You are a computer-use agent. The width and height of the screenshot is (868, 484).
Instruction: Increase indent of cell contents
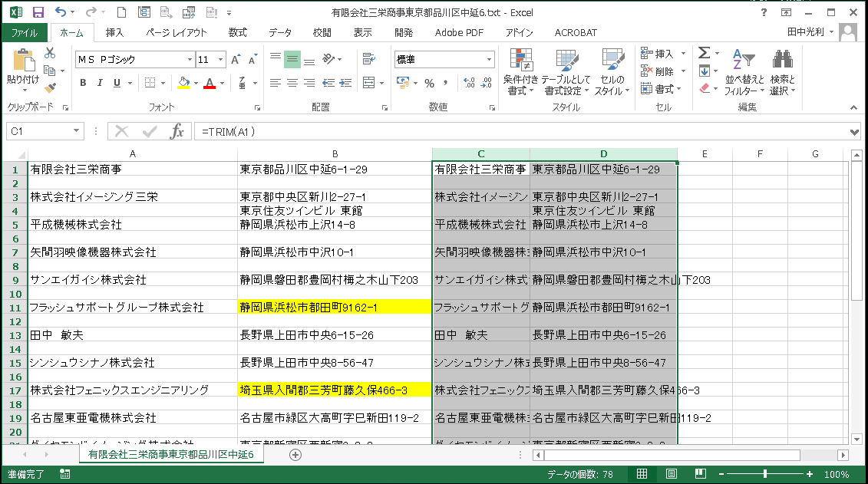pos(346,83)
